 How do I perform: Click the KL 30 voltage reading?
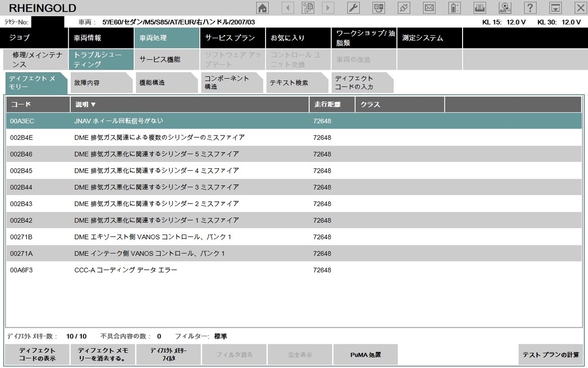(559, 22)
